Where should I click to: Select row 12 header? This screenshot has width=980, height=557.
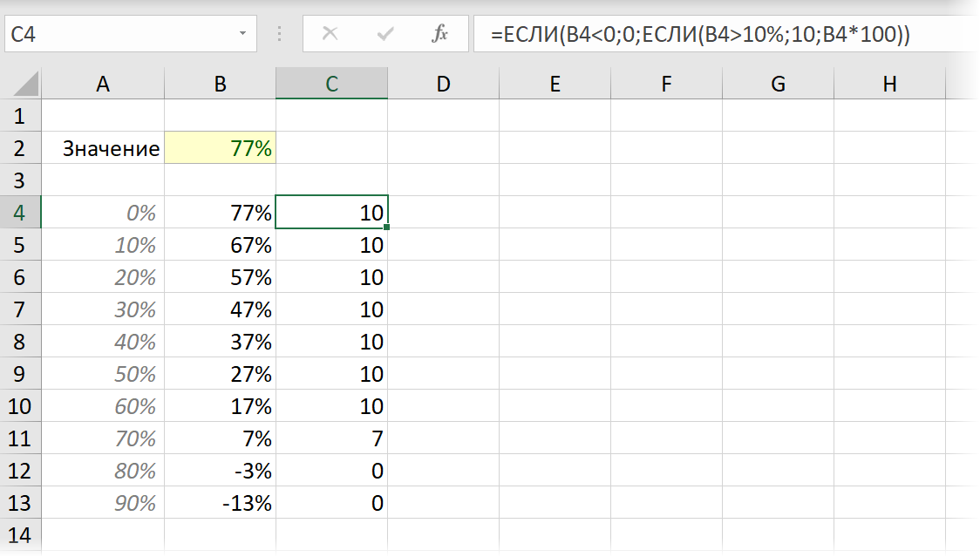coord(20,471)
